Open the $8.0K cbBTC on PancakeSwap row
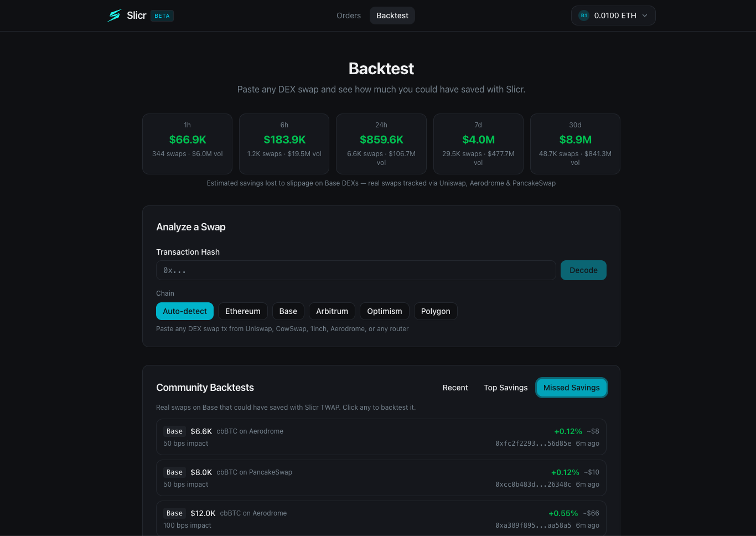The image size is (756, 536). [381, 478]
